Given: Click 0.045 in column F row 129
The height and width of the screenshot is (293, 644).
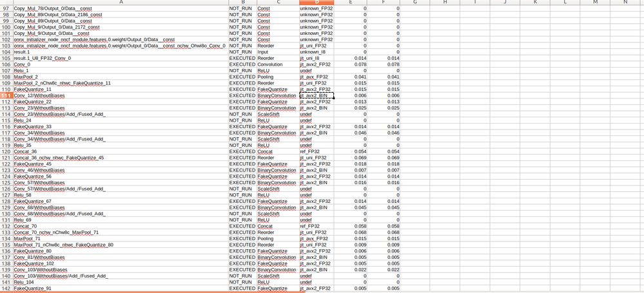Looking at the screenshot, I should [384, 207].
